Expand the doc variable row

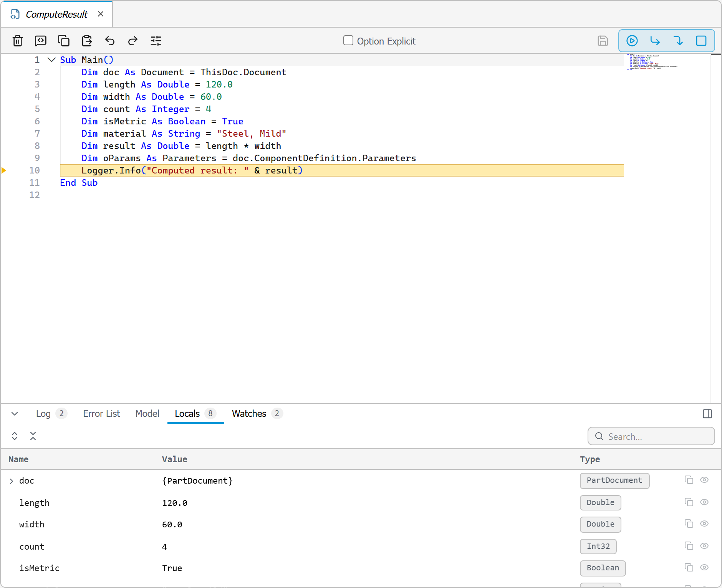[x=11, y=481]
